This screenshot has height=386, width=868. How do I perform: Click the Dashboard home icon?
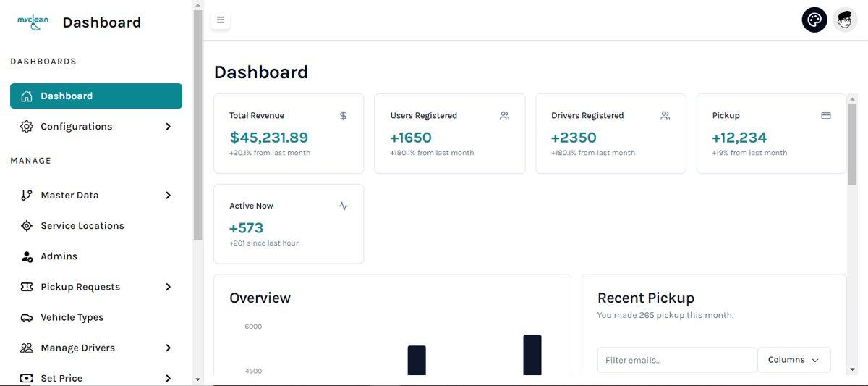tap(27, 96)
